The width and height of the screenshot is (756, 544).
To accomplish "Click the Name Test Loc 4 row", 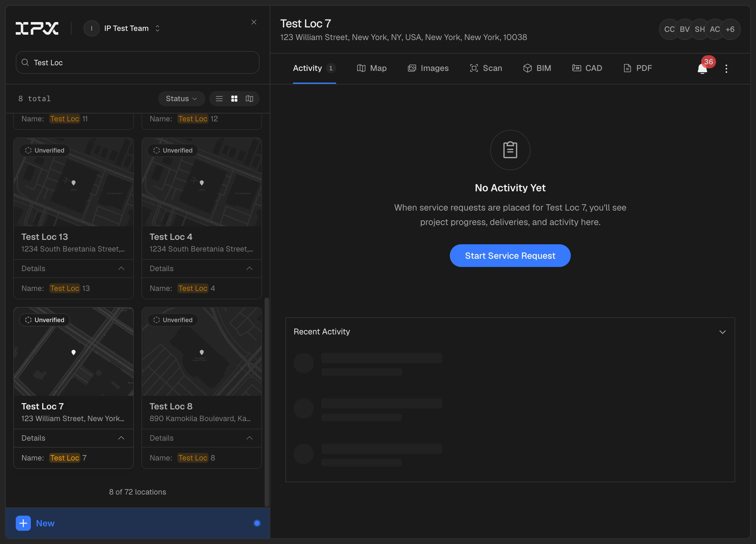I will click(201, 288).
